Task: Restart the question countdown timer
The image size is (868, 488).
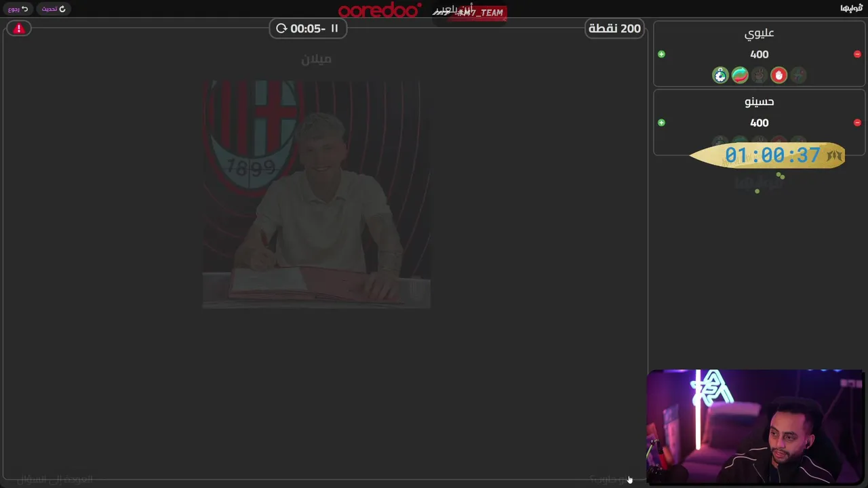Action: (x=281, y=28)
